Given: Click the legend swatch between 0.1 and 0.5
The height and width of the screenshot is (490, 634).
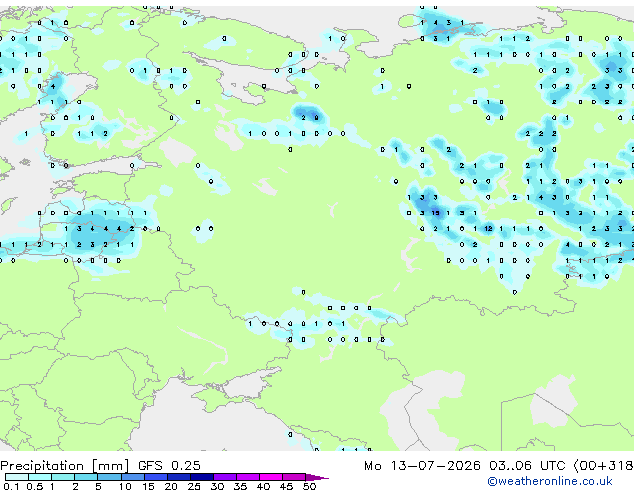Looking at the screenshot, I should coord(17,477).
